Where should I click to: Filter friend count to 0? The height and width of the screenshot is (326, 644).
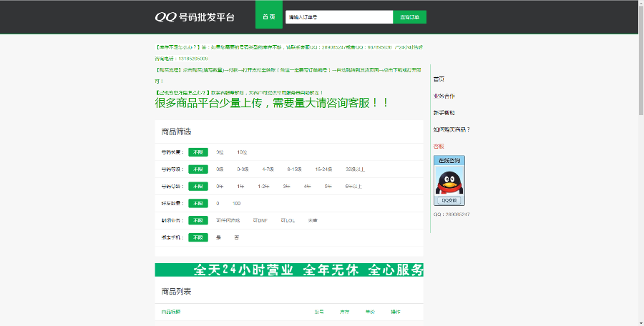click(218, 204)
